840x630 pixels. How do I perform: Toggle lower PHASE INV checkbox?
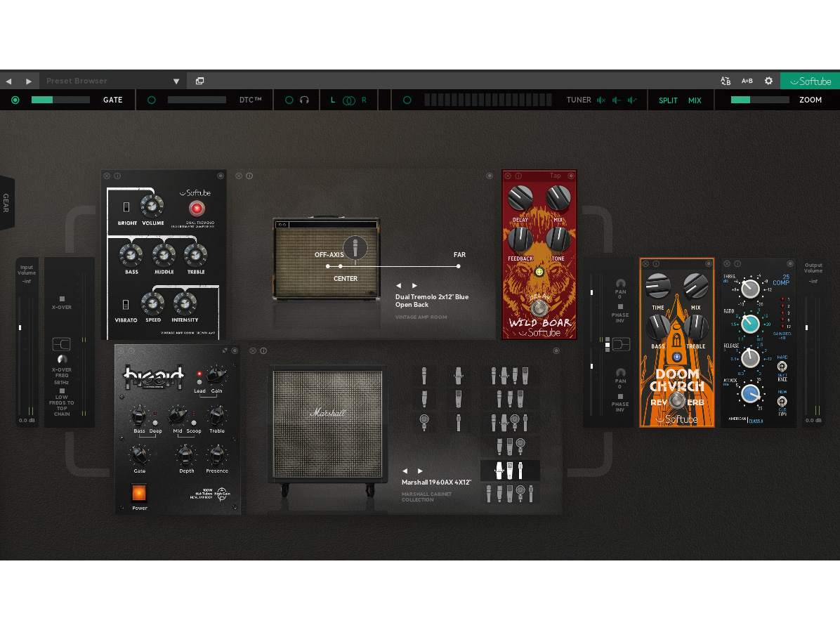620,396
